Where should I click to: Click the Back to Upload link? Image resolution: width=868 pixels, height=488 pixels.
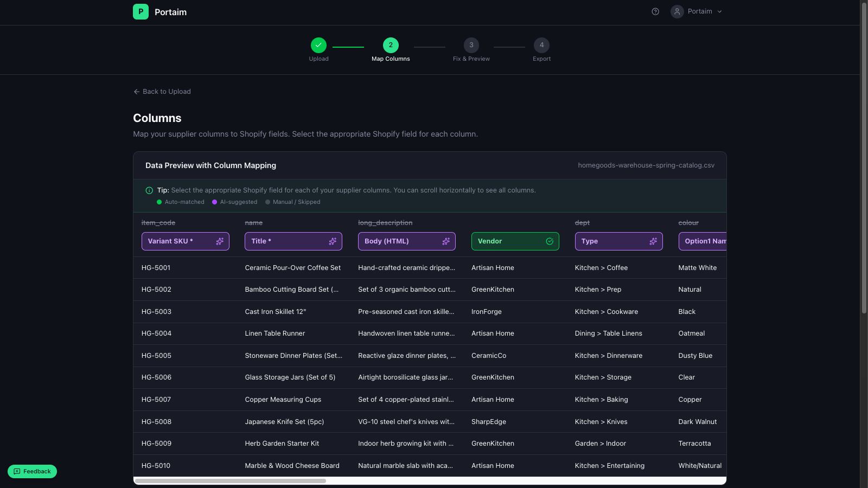(x=162, y=91)
